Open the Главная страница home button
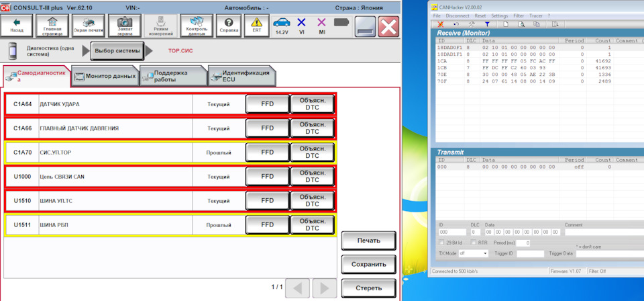 click(52, 26)
